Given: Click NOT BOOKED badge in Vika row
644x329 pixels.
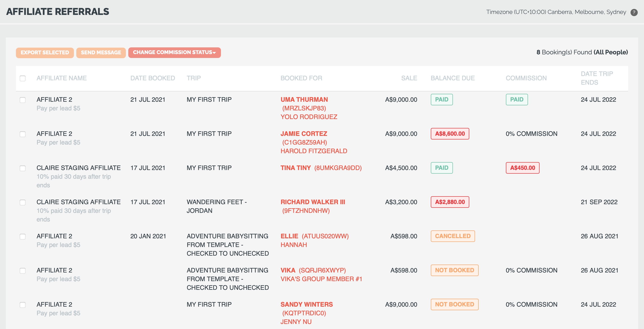Looking at the screenshot, I should pos(454,270).
